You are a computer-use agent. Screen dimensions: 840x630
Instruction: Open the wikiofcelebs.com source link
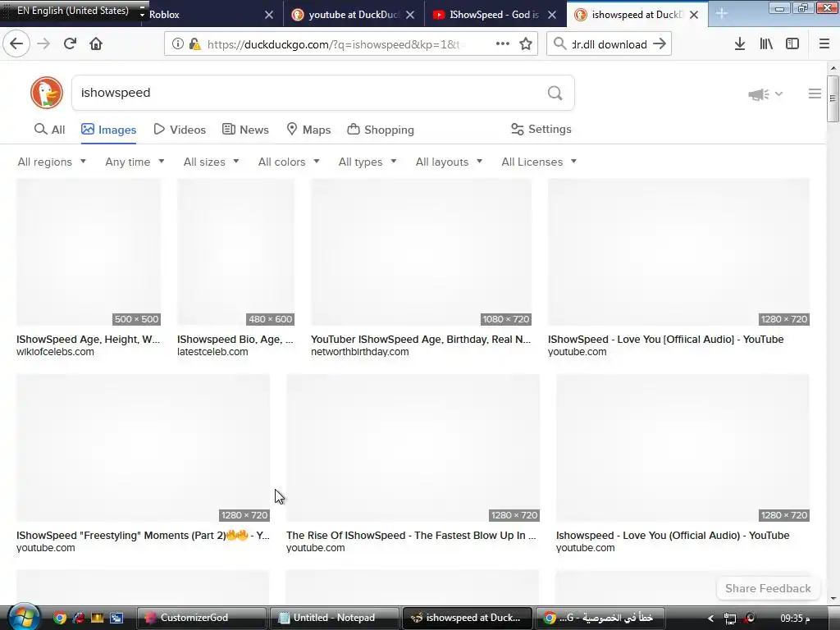coord(55,352)
